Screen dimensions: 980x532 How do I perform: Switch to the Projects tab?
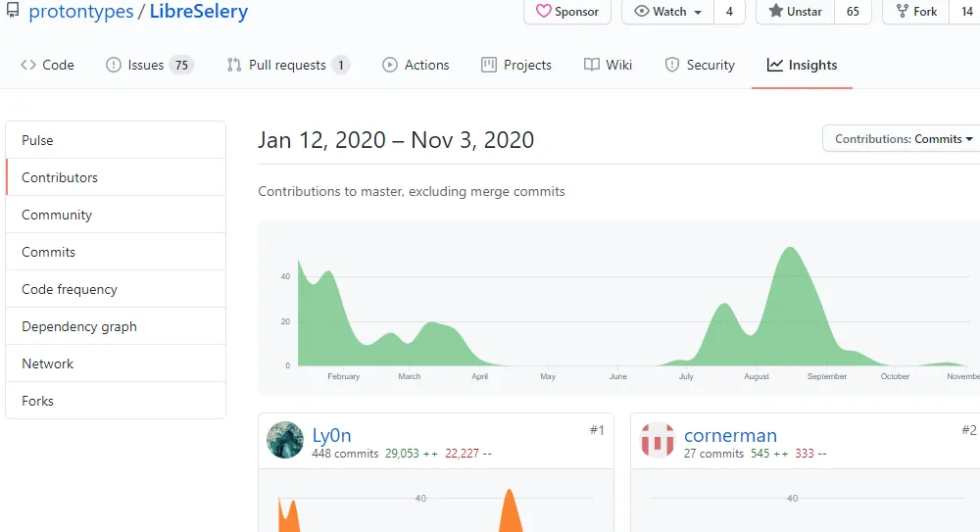516,65
